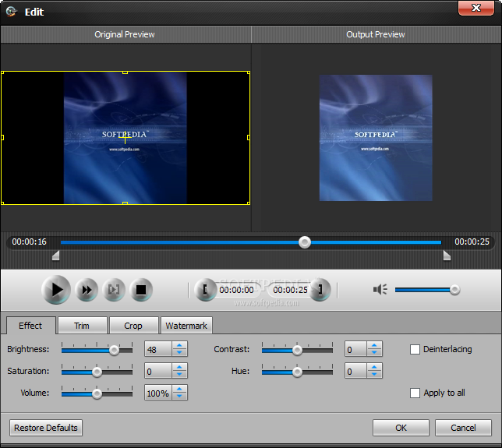Screen dimensions: 502x448
Task: Click the top-left crop corner handle
Action: click(2, 73)
